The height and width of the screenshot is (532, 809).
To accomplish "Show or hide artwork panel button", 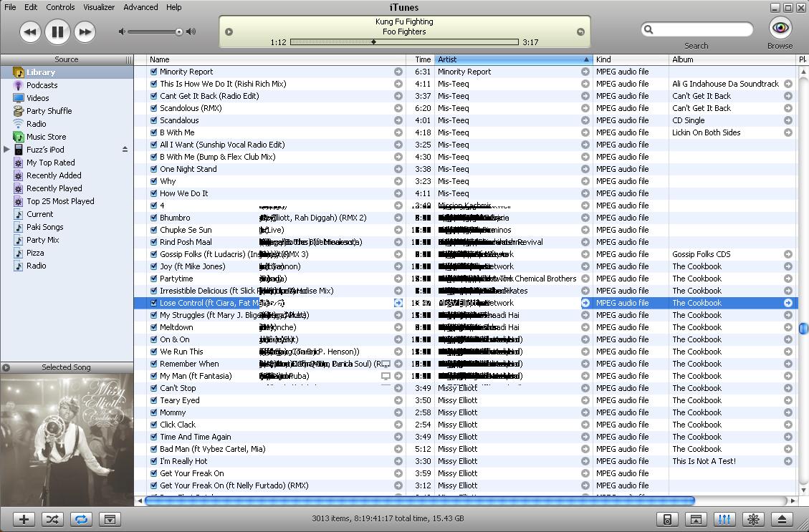I will coord(110,519).
